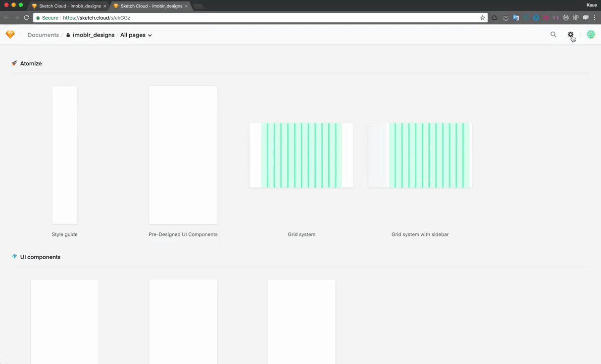Click the Sketch diamond logo
Image resolution: width=601 pixels, height=364 pixels.
pyautogui.click(x=10, y=35)
